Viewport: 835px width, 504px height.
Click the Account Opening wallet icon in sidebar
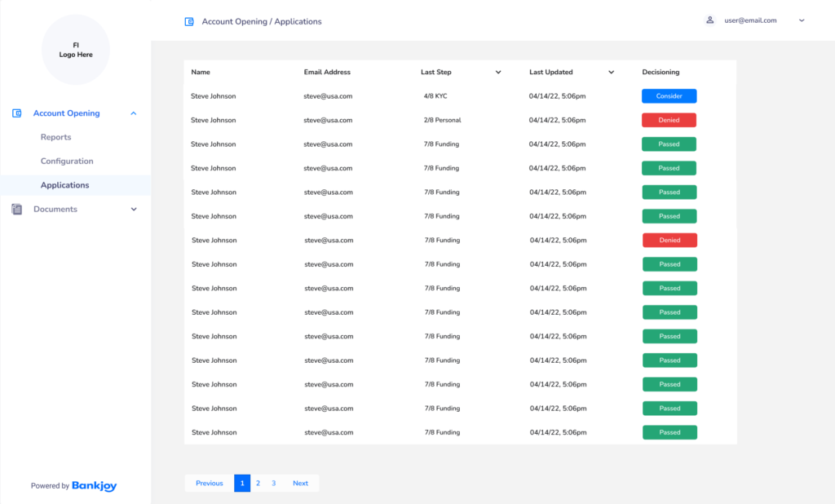coord(17,113)
